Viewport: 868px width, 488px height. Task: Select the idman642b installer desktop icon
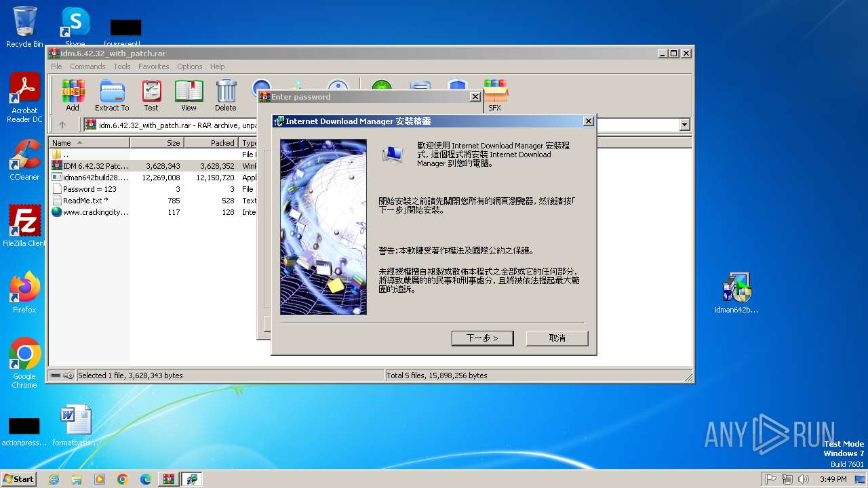[x=736, y=293]
